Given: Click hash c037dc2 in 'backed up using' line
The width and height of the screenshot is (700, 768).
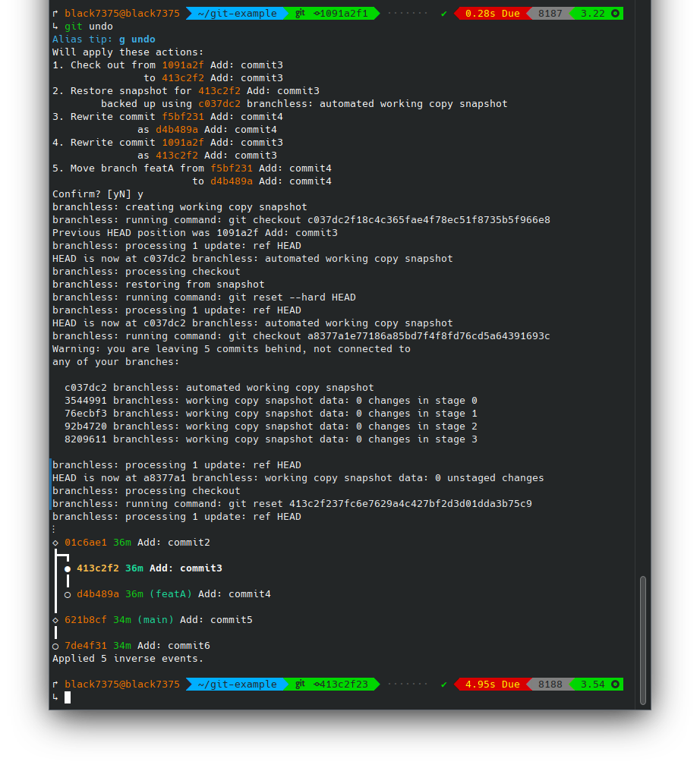Looking at the screenshot, I should (x=219, y=104).
